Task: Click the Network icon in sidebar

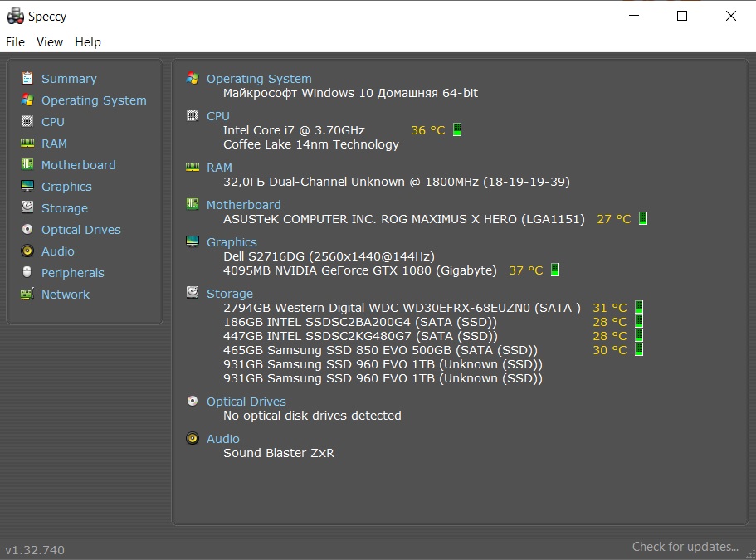Action: (x=27, y=295)
